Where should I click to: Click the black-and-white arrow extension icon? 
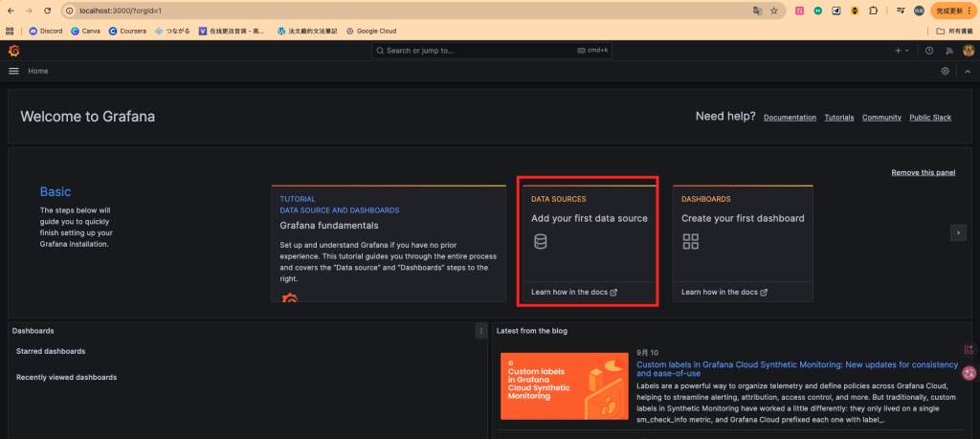[836, 11]
